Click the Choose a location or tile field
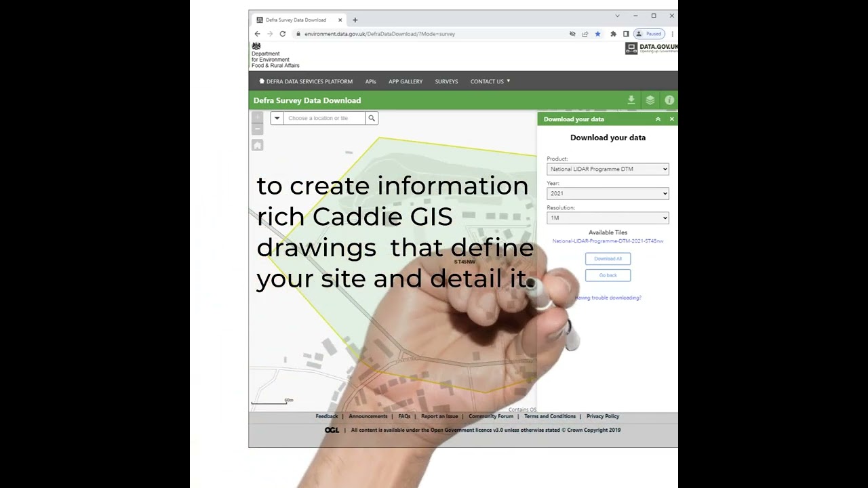 [324, 118]
